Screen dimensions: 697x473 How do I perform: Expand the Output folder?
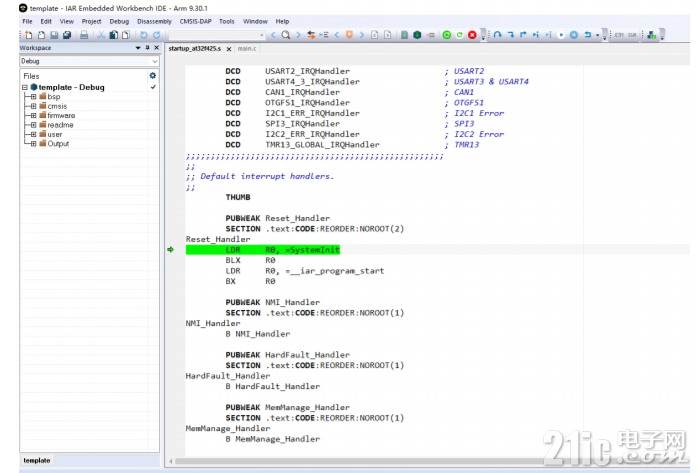(33, 144)
